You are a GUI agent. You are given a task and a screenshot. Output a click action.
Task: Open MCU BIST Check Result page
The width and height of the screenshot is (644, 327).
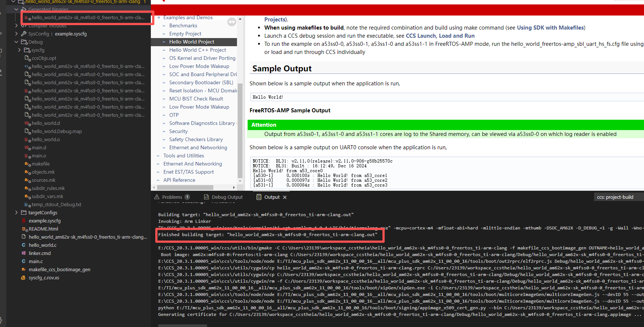196,99
